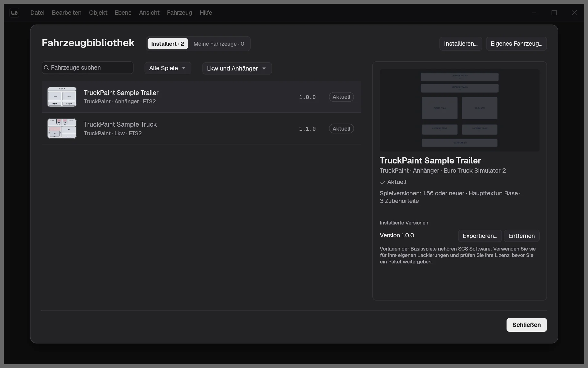Click the '3 Zubehörteile' text
588x368 pixels.
[x=399, y=201]
